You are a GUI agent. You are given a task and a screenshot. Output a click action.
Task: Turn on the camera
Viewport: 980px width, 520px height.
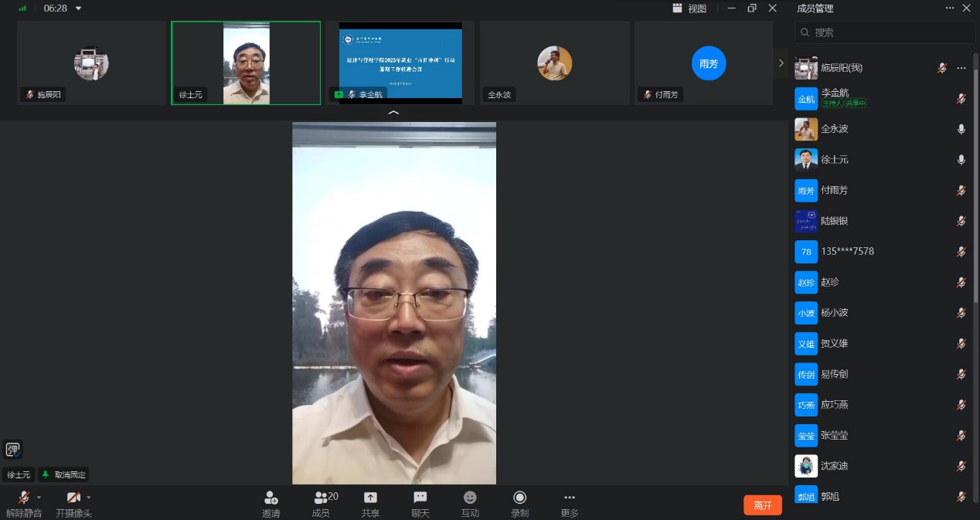pos(73,498)
